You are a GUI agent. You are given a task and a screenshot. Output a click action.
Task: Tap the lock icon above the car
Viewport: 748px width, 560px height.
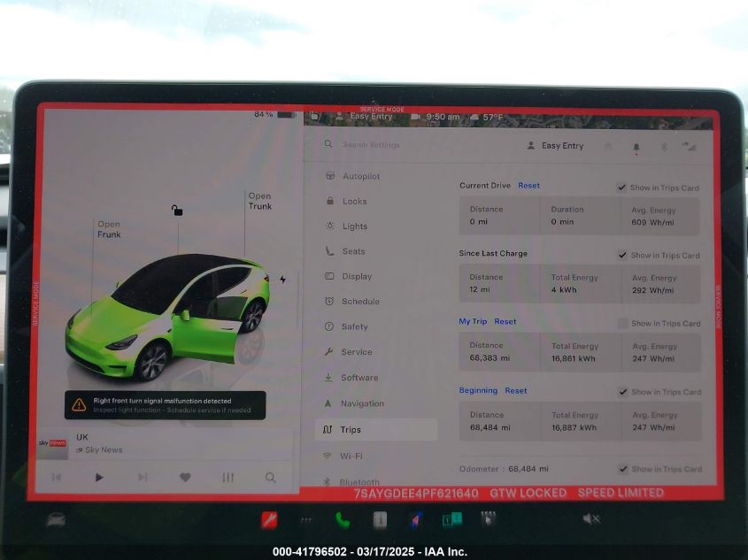click(x=177, y=211)
